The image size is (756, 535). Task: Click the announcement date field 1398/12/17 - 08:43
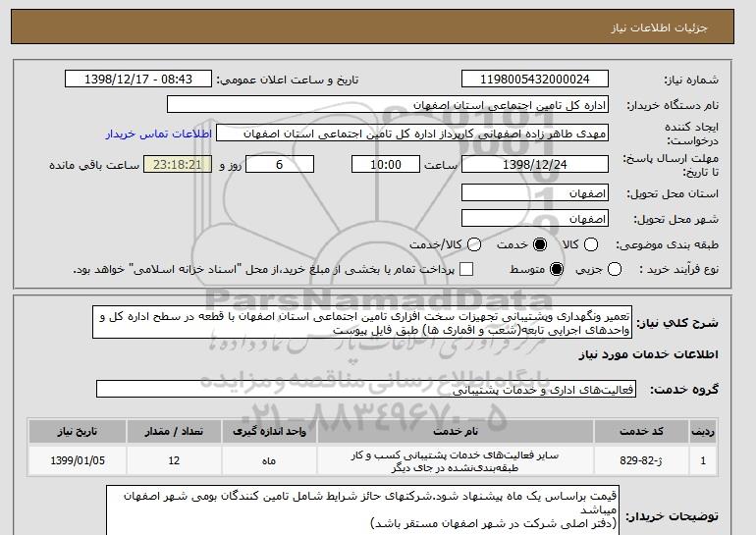click(138, 80)
